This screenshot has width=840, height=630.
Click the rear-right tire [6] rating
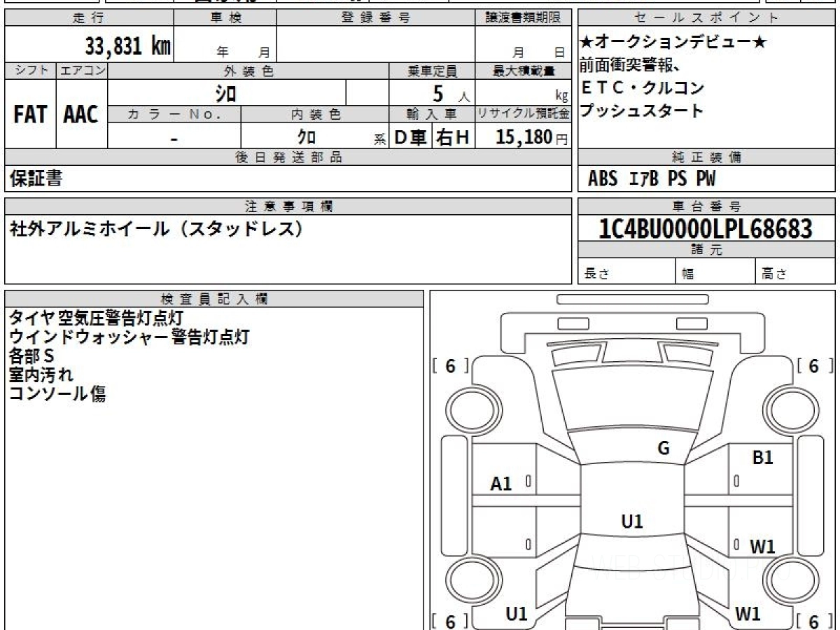814,621
